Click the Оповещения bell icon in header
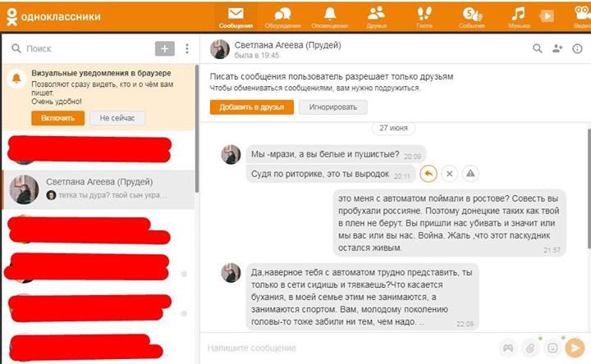This screenshot has height=364, width=591. (329, 16)
